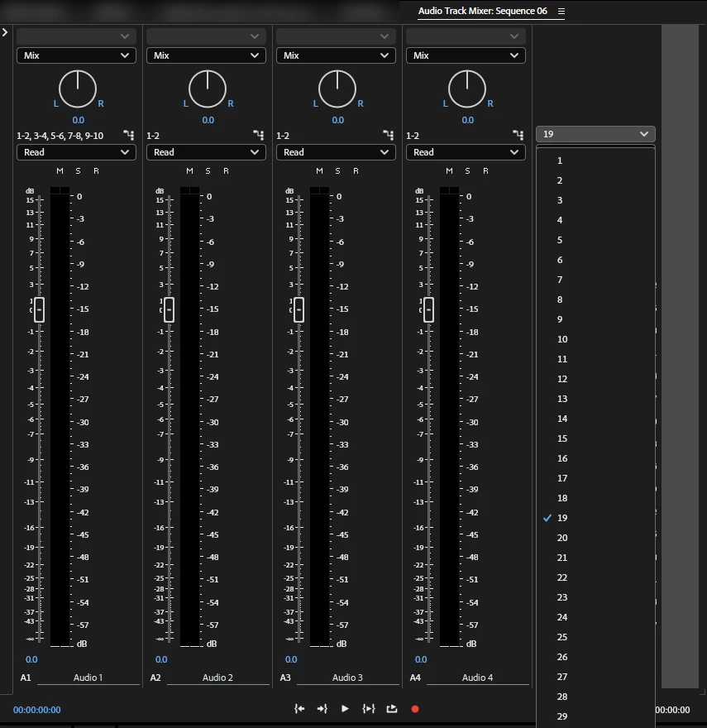Mute track Audio 3
707x728 pixels.
tap(319, 171)
